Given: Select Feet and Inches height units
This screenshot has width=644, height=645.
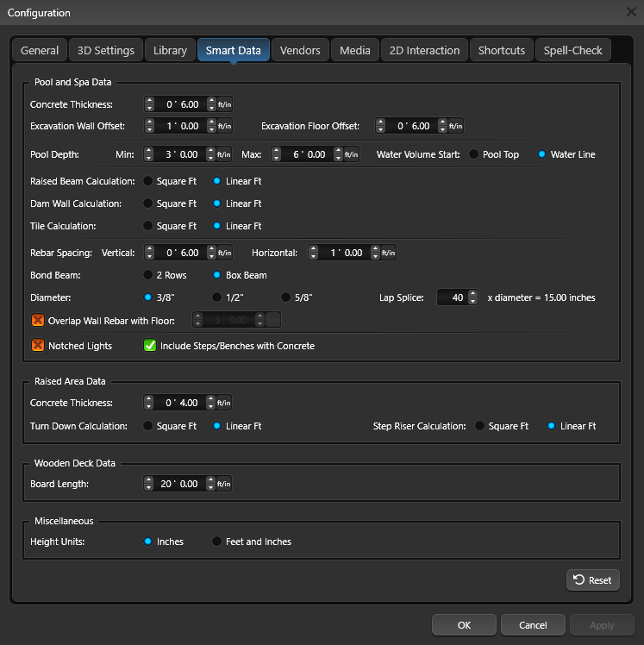Looking at the screenshot, I should pyautogui.click(x=217, y=542).
